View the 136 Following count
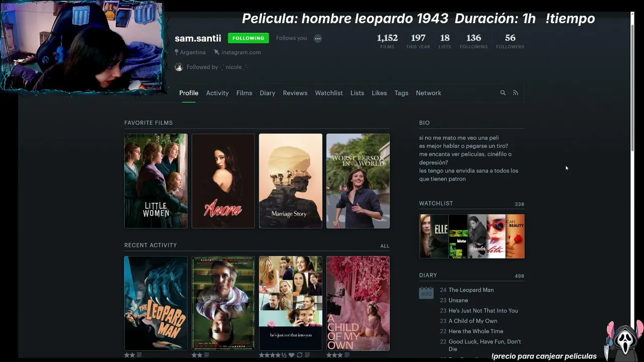This screenshot has height=362, width=644. point(473,41)
